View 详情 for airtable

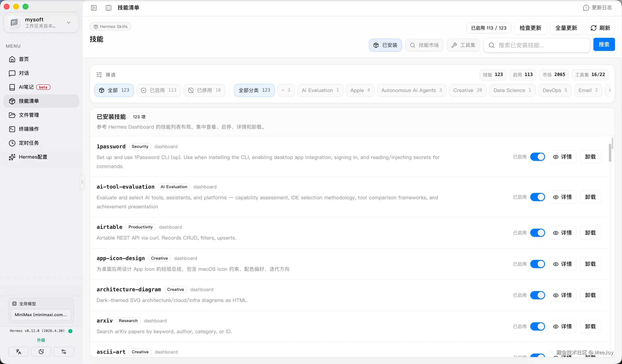[x=563, y=233]
